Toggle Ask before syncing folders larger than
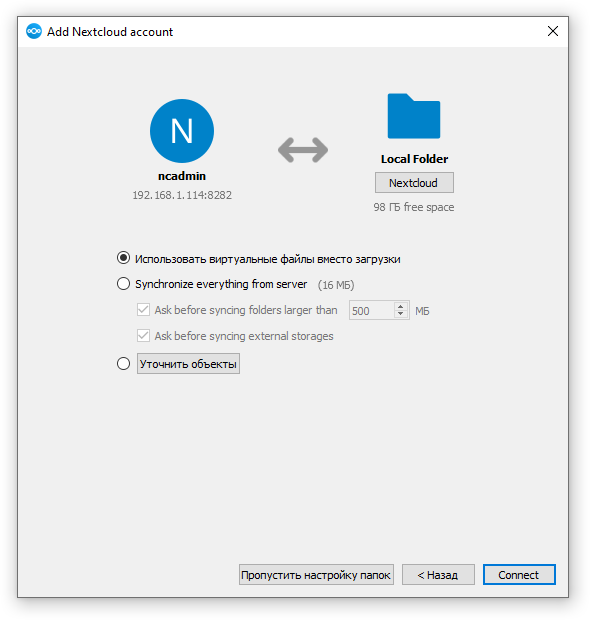 click(x=143, y=310)
